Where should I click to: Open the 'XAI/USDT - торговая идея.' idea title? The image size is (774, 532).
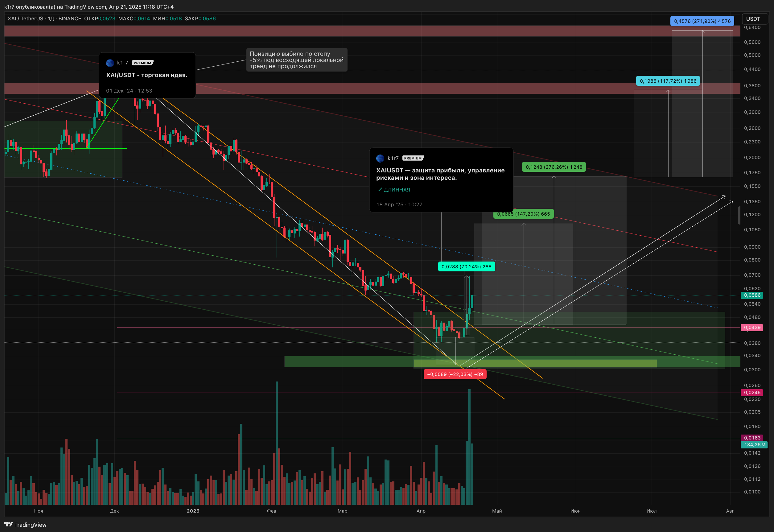click(146, 75)
